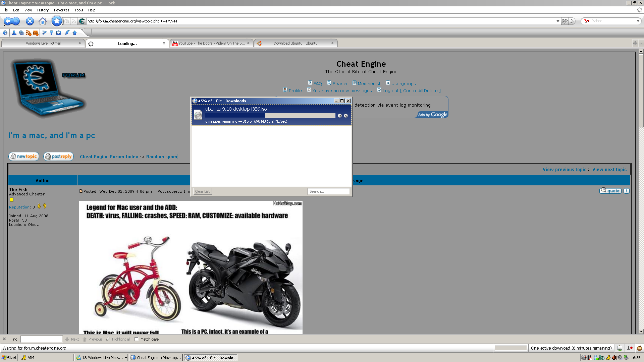Image resolution: width=644 pixels, height=362 pixels.
Task: Open the Edit menu
Action: pyautogui.click(x=16, y=10)
